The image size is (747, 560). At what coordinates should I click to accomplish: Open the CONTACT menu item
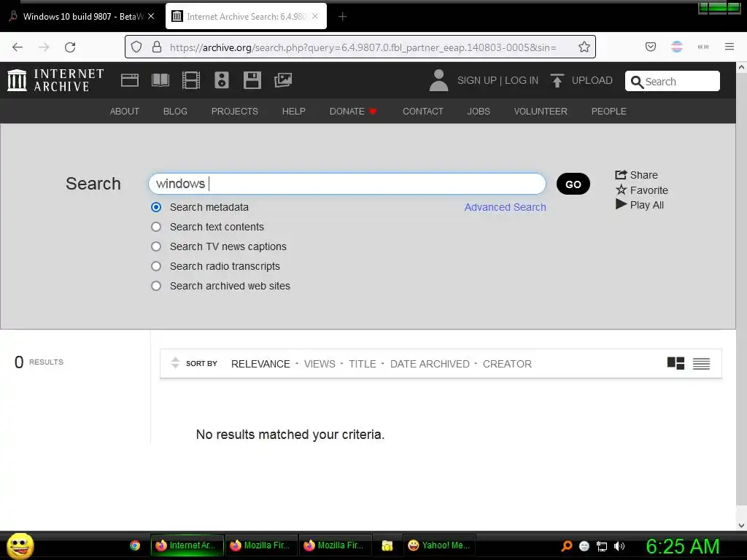pos(423,111)
